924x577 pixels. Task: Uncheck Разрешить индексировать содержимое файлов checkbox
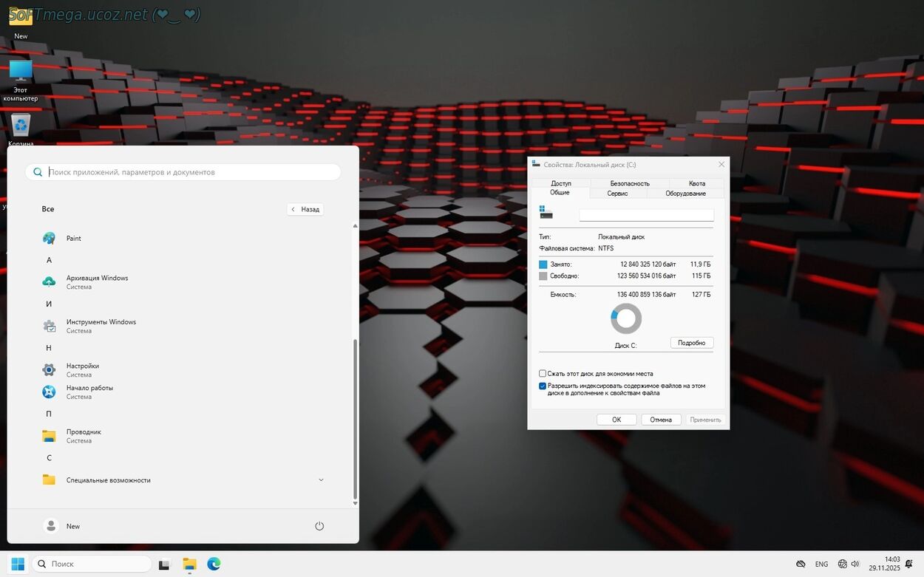click(543, 386)
